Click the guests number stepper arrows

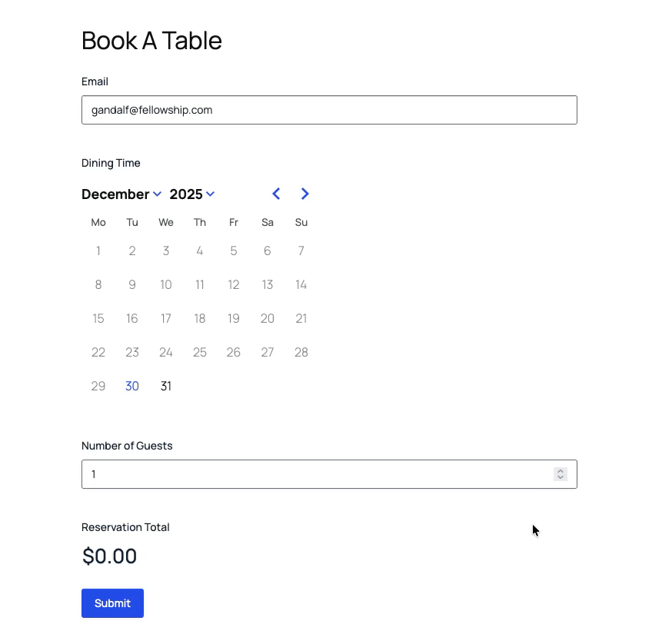[561, 474]
